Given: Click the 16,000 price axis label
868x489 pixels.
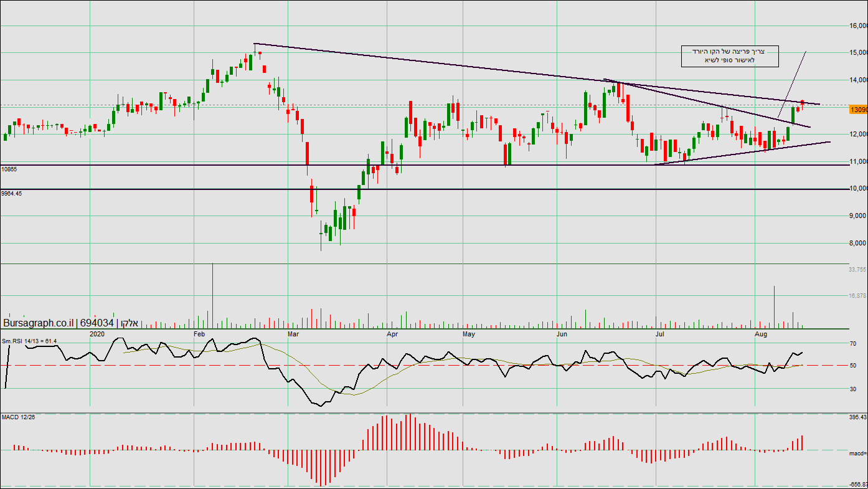Looking at the screenshot, I should click(858, 26).
